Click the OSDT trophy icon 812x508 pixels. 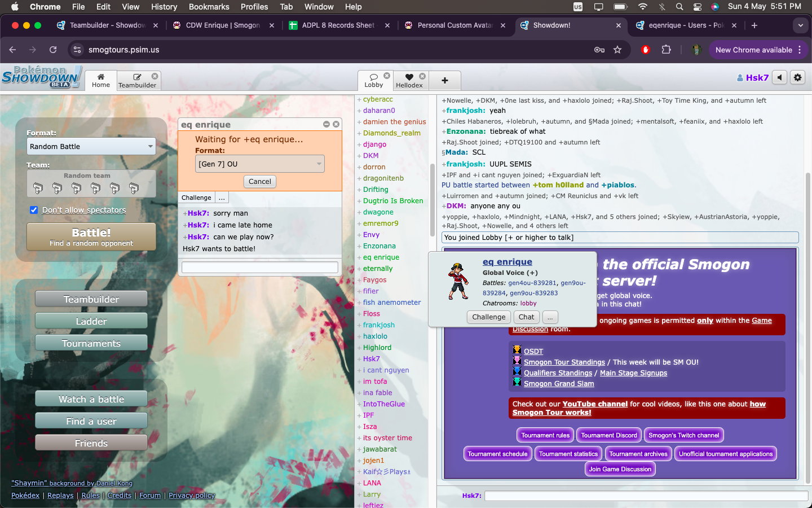click(517, 351)
